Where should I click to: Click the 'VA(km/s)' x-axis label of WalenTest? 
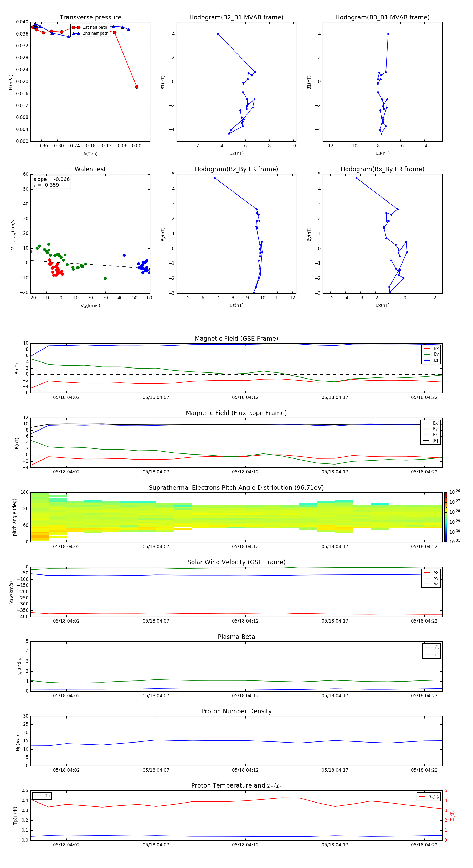90,306
